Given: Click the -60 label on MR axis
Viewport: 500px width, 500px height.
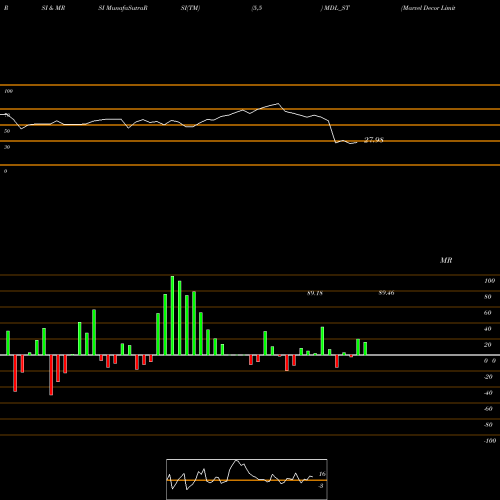Looking at the screenshot, I should click(488, 409).
